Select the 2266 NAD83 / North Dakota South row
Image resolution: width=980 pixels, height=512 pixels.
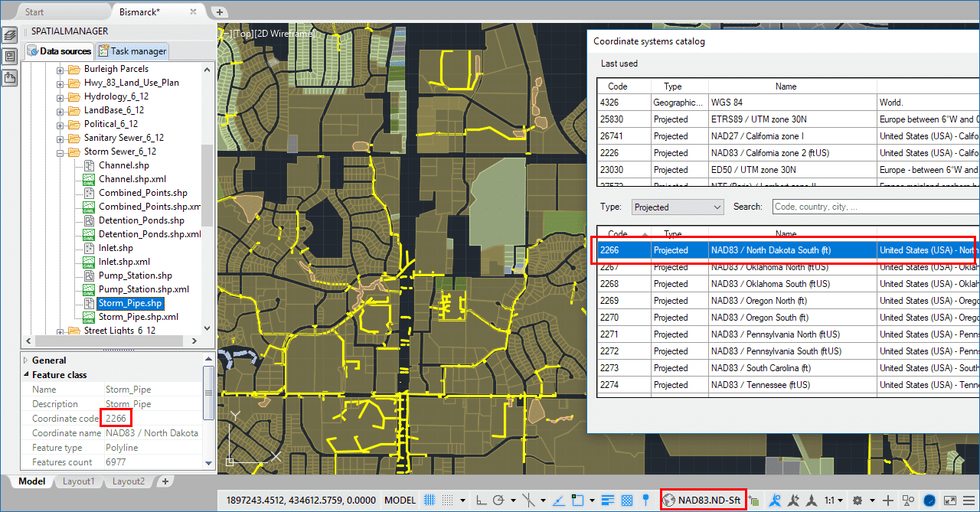[788, 250]
